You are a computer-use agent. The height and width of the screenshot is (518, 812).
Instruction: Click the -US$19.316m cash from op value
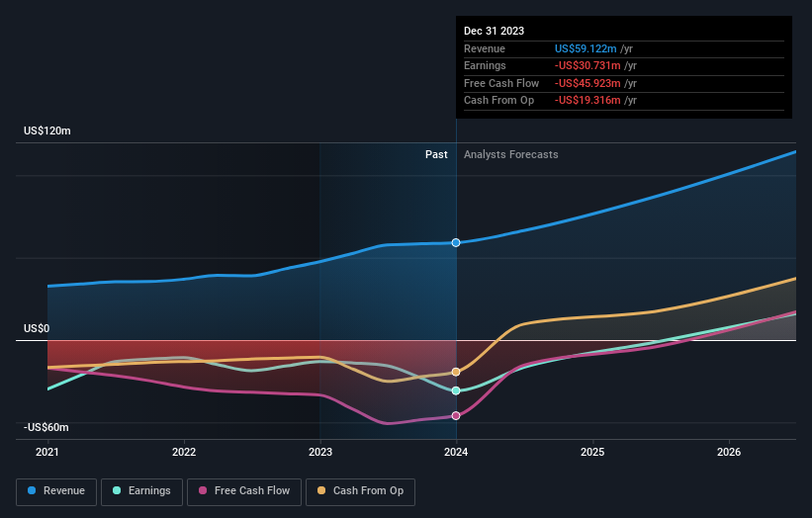[587, 101]
